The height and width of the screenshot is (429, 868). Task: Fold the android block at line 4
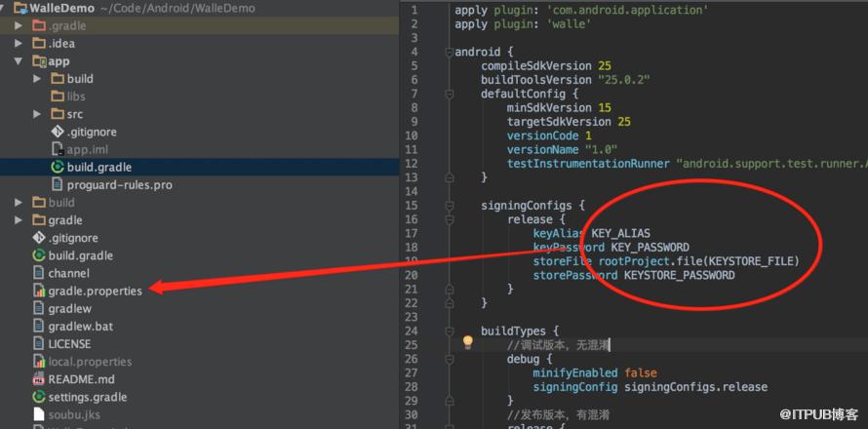click(450, 52)
